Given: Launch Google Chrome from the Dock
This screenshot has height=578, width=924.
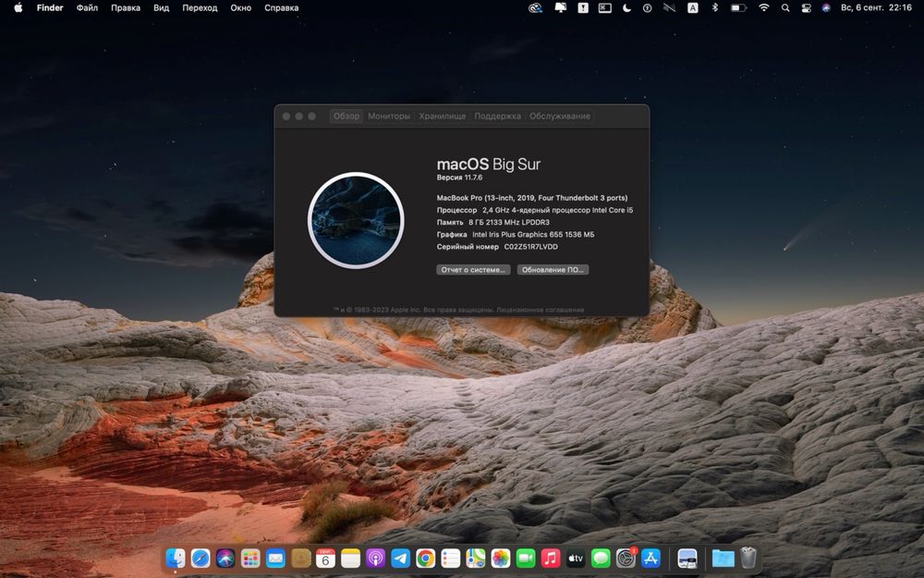Looking at the screenshot, I should [x=425, y=558].
